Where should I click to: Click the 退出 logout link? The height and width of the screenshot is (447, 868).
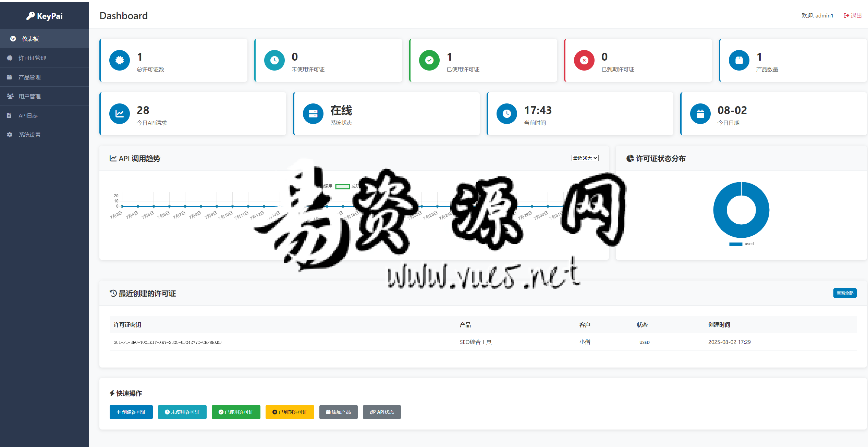pyautogui.click(x=853, y=15)
